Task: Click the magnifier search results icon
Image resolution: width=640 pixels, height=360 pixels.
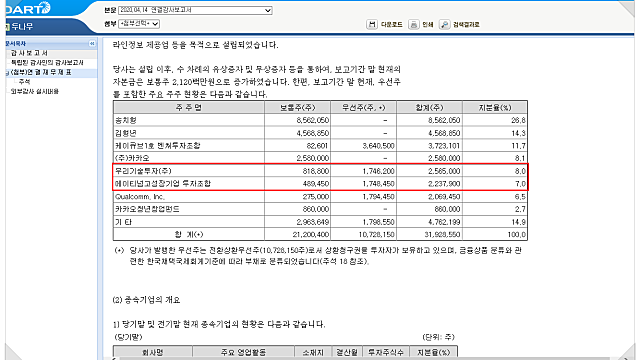Action: pyautogui.click(x=444, y=24)
